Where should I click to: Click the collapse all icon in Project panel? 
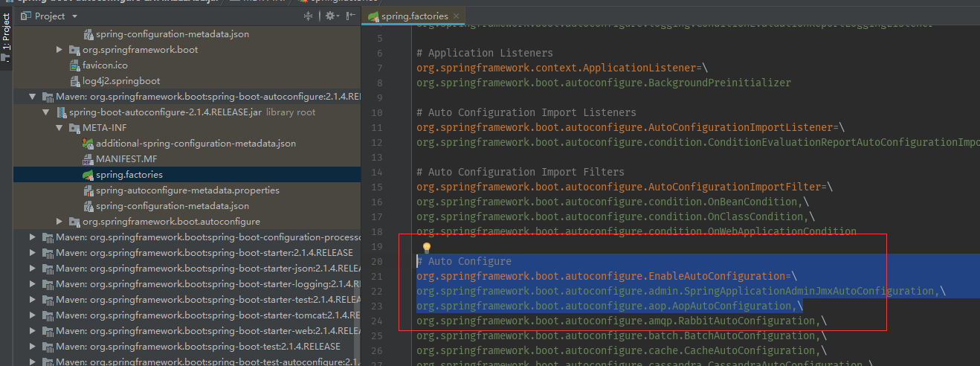(x=309, y=16)
